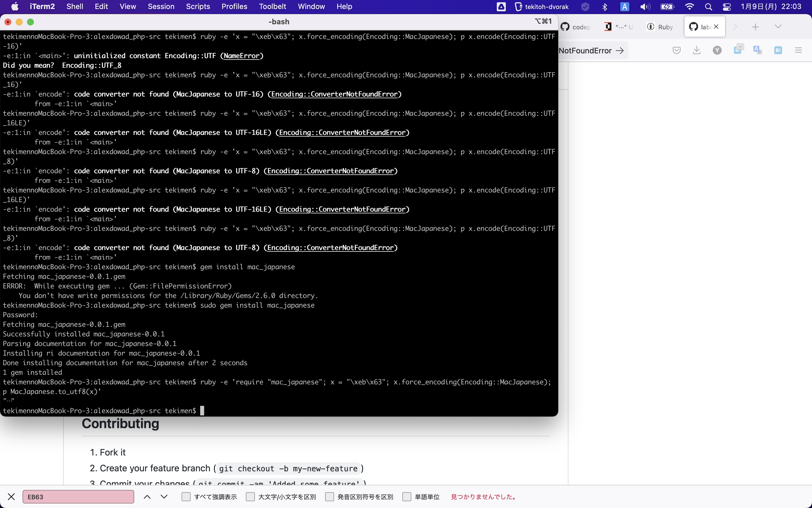Open the Scripts menu
Screen dimensions: 812x508
pos(198,6)
